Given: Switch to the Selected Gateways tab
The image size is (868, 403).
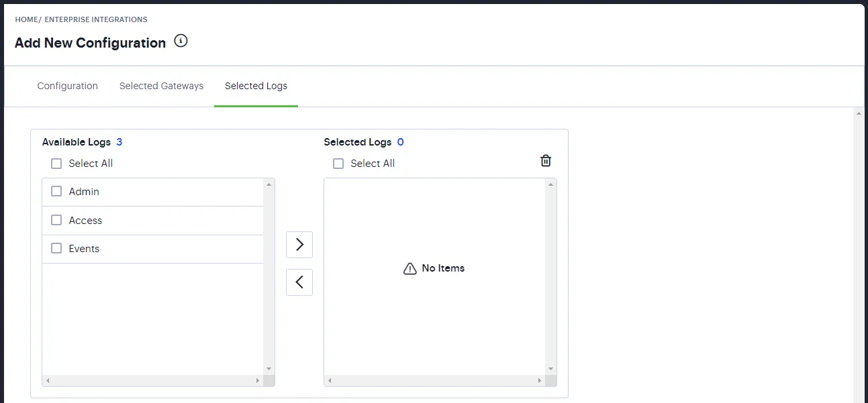Looking at the screenshot, I should (161, 86).
